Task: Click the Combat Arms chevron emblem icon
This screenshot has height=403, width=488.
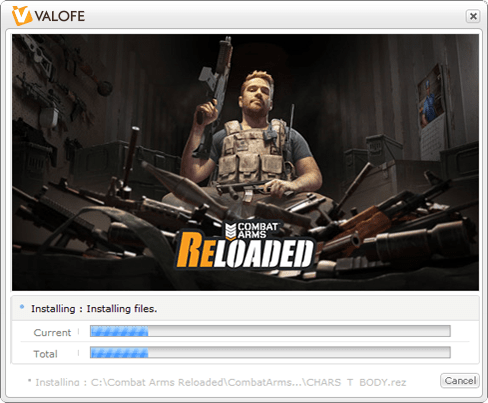Action: tap(231, 231)
